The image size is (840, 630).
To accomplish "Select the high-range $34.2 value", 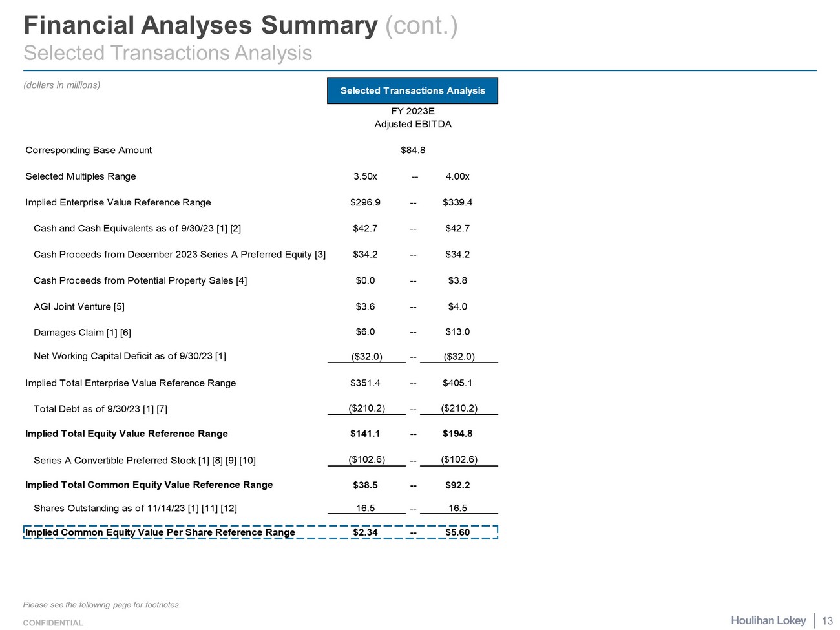I will point(457,255).
